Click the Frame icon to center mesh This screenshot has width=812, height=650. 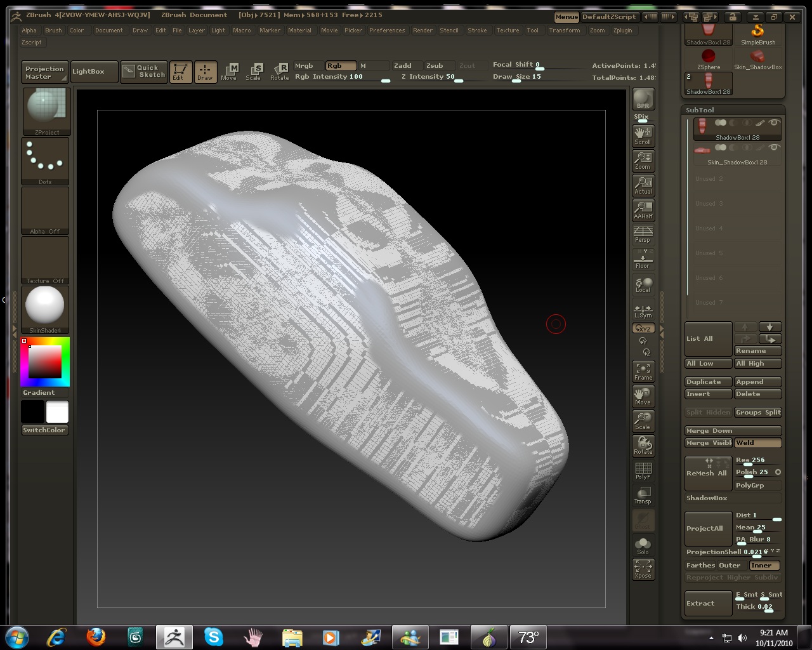[x=643, y=372]
